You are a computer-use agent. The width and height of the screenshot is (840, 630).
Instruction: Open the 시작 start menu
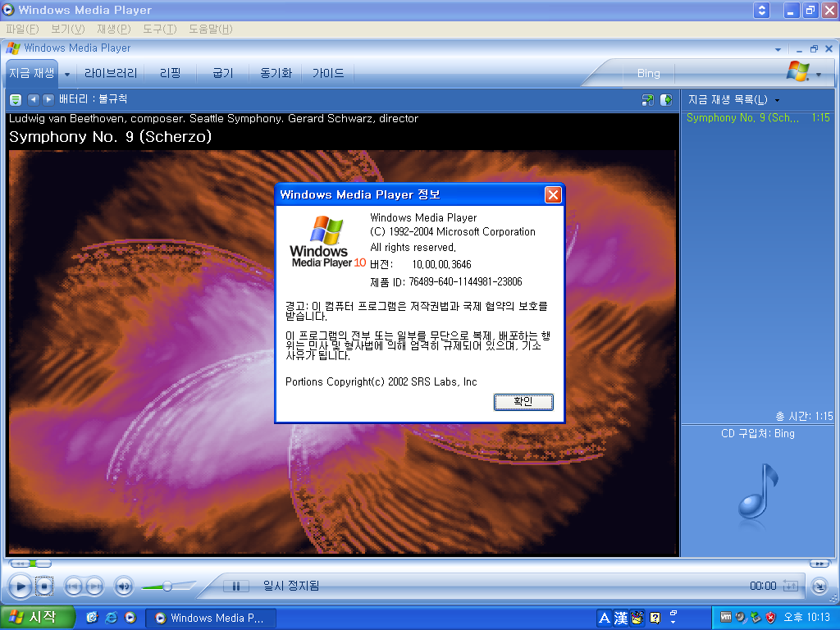37,618
